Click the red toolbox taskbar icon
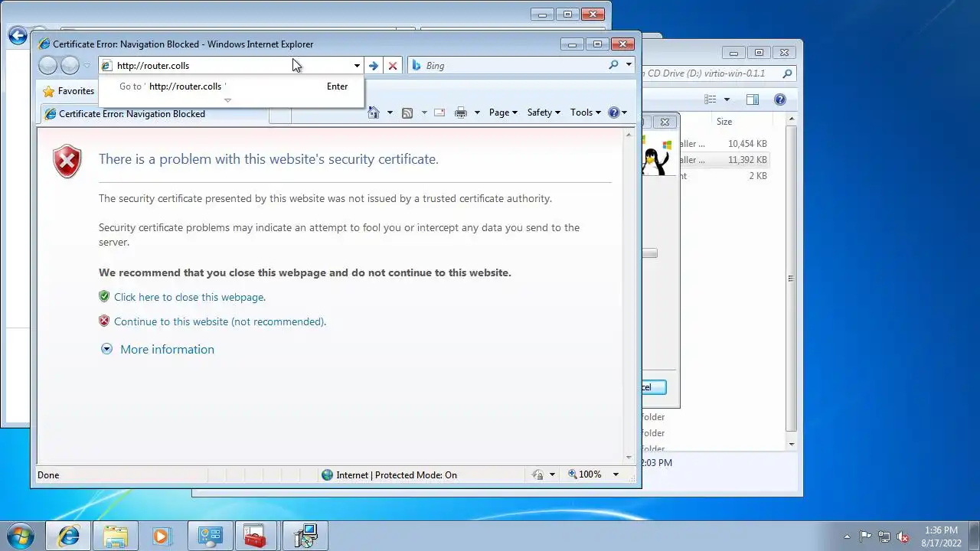 point(255,536)
